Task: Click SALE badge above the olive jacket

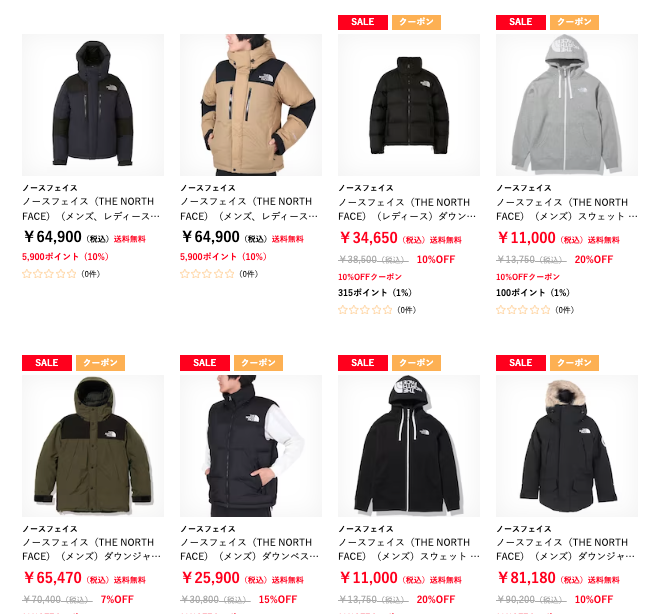Action: click(47, 363)
